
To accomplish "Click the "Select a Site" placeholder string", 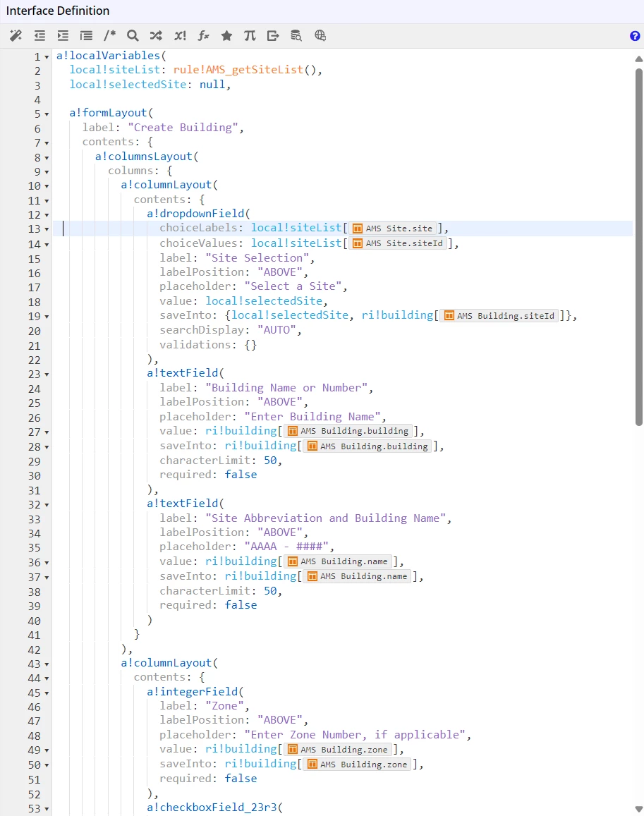I will (x=293, y=286).
